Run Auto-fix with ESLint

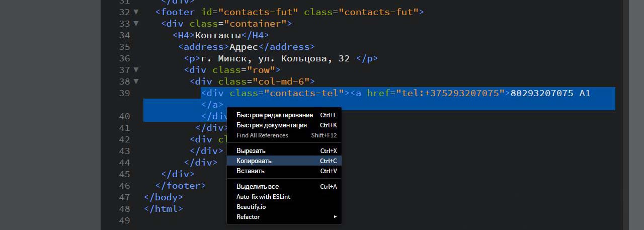(263, 197)
